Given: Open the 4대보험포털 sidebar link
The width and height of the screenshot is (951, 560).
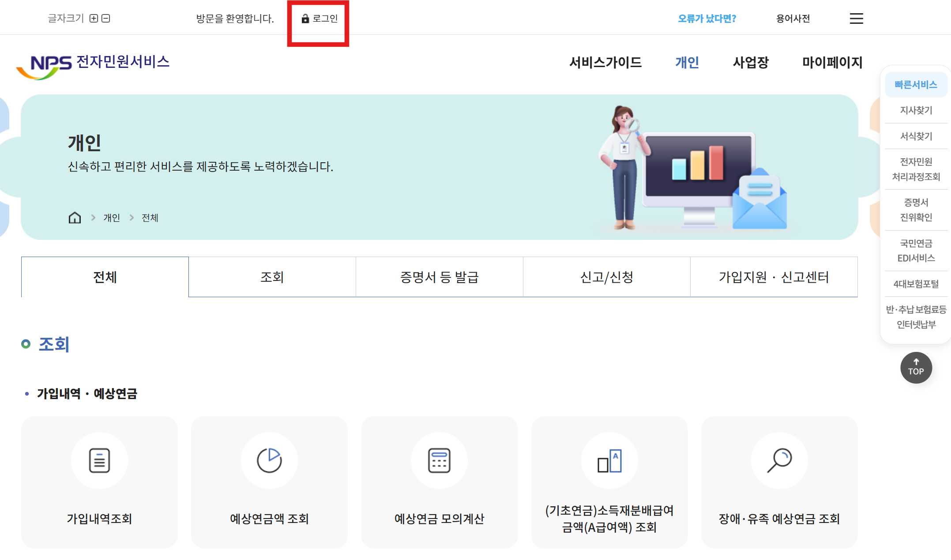Looking at the screenshot, I should point(916,283).
